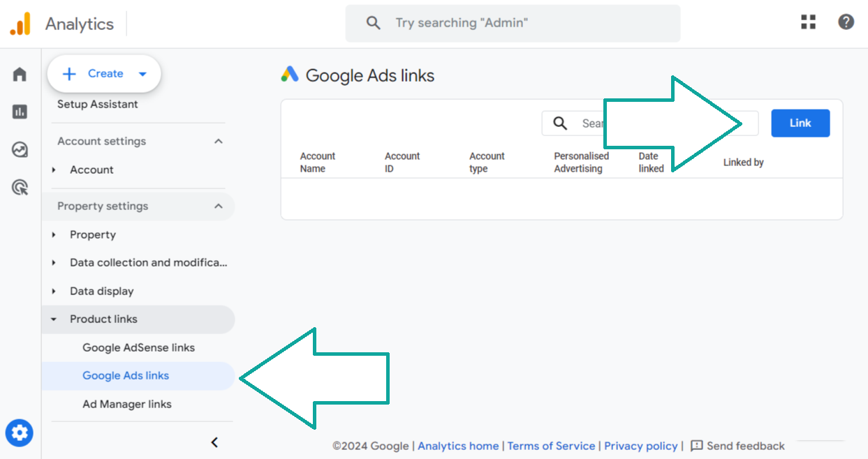Open the Analytics home footer link
The image size is (868, 459).
click(458, 446)
